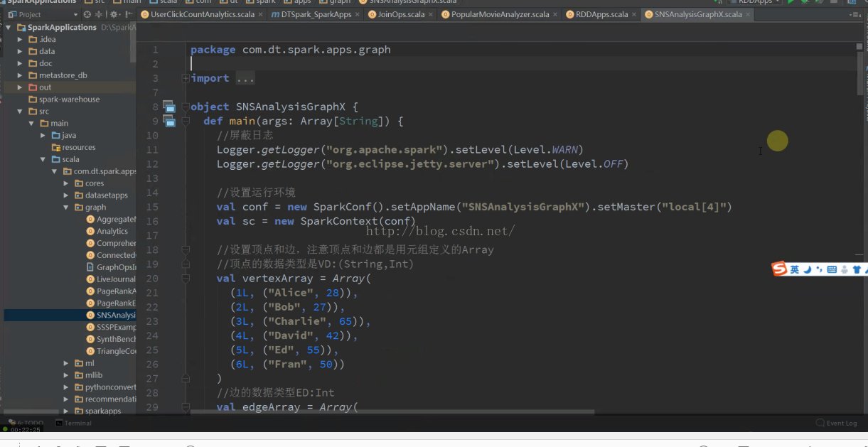Click the locate-in-project (scroll from source) icon
The image size is (868, 447).
pyautogui.click(x=87, y=14)
